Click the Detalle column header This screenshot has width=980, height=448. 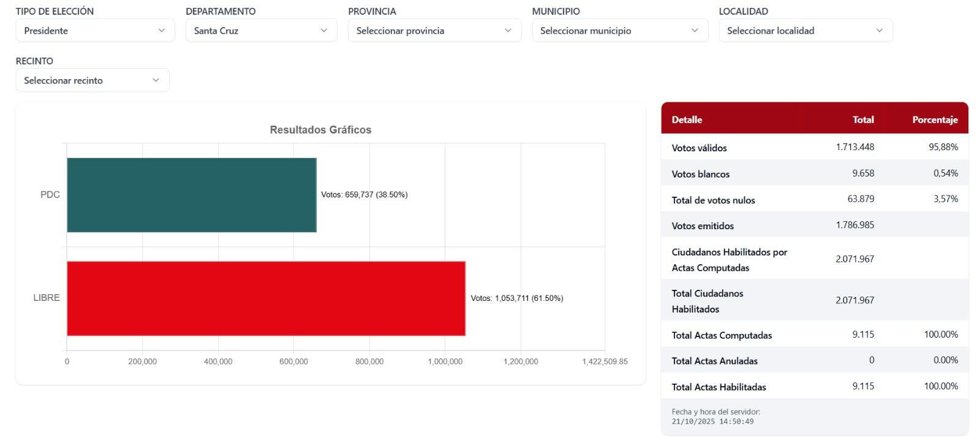687,120
